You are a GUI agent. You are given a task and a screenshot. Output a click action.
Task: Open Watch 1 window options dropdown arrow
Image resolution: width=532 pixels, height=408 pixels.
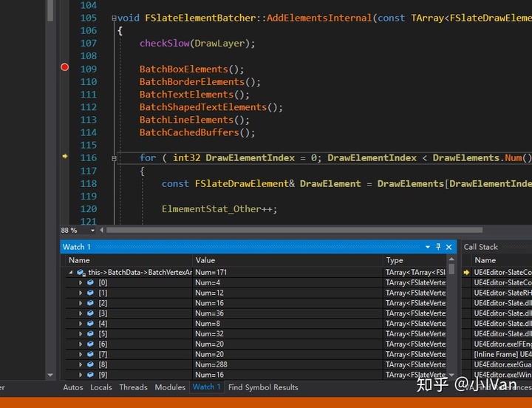pyautogui.click(x=428, y=247)
